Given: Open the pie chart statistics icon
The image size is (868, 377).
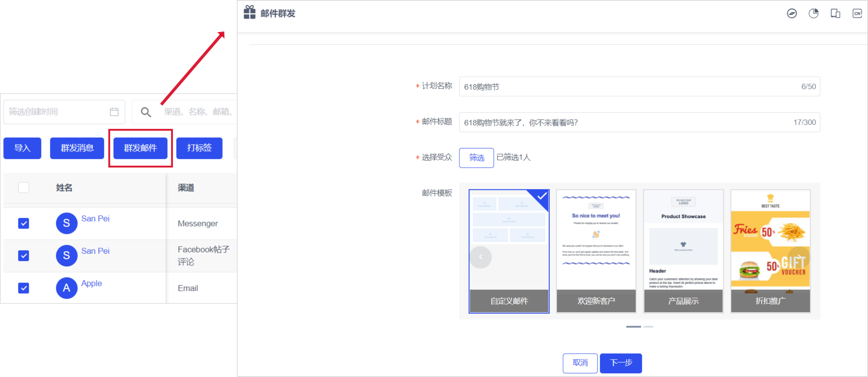Looking at the screenshot, I should point(813,13).
